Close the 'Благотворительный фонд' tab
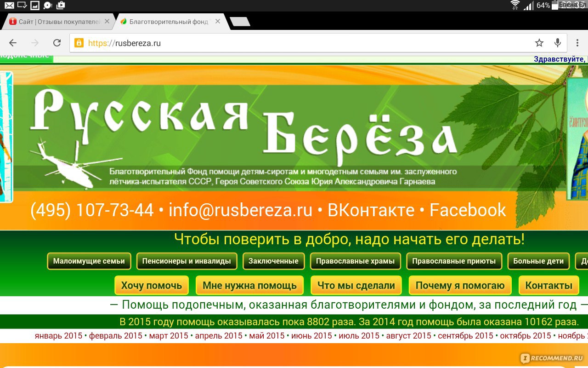Image resolution: width=588 pixels, height=368 pixels. (218, 21)
